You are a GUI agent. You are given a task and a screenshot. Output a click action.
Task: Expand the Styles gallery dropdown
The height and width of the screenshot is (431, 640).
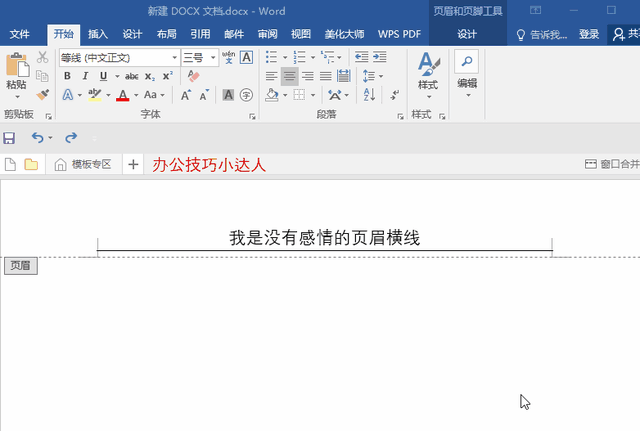428,97
